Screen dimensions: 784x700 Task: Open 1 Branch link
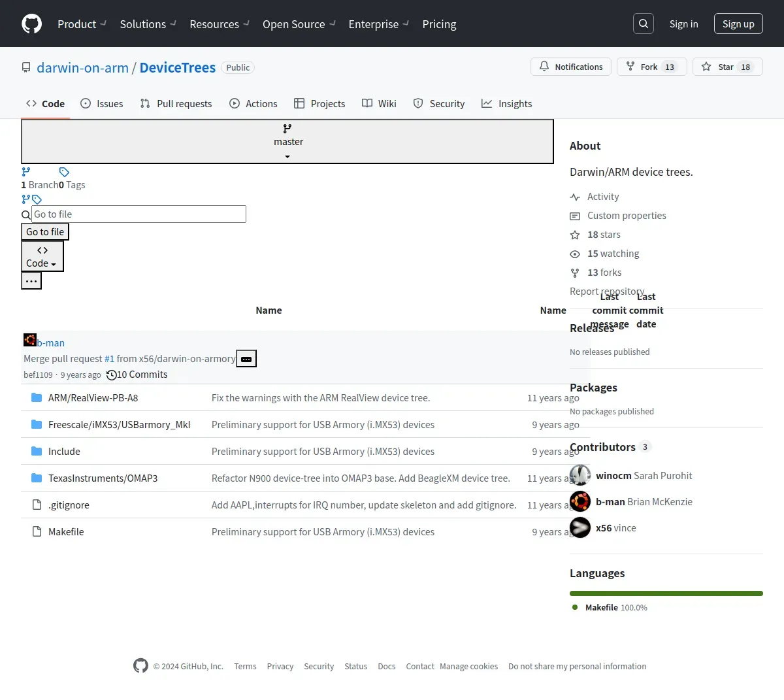pyautogui.click(x=39, y=184)
